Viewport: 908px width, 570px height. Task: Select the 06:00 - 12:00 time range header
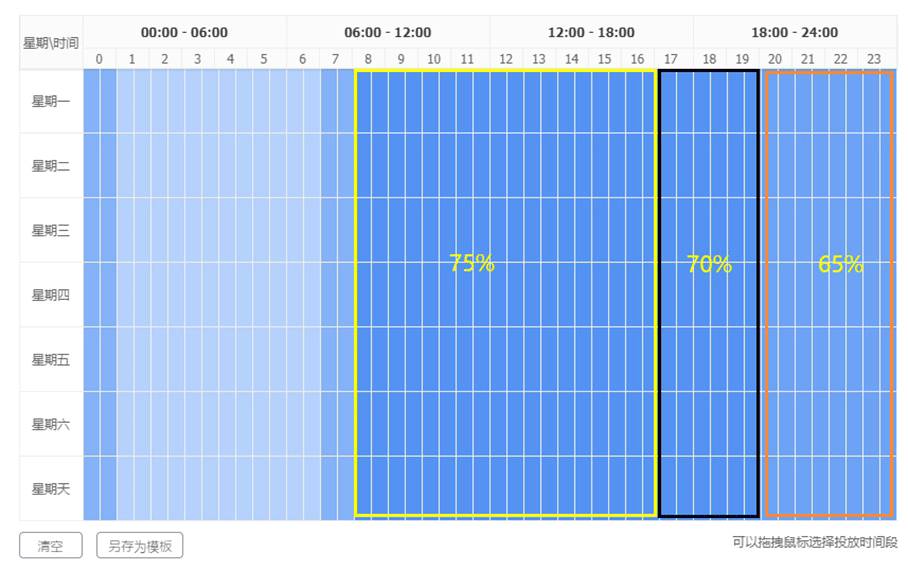[x=388, y=32]
